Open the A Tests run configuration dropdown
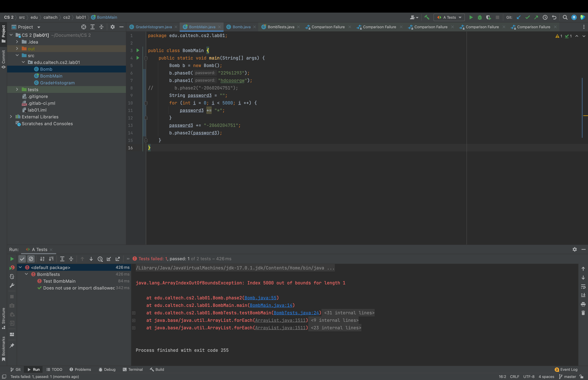 coord(449,17)
